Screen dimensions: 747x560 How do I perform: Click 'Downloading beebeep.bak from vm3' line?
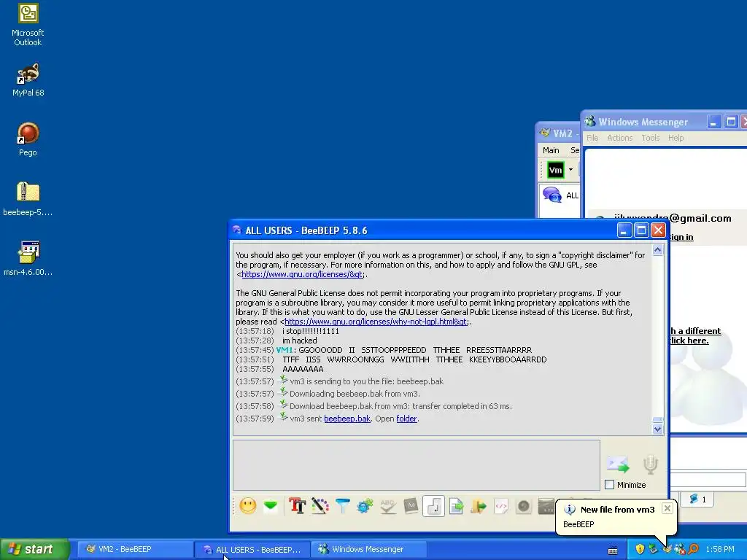tap(355, 394)
